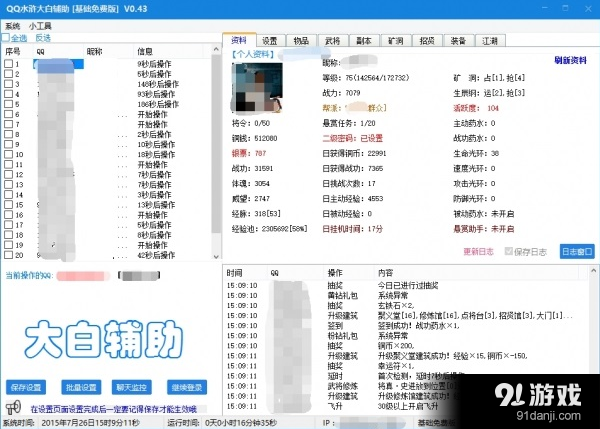Click the 聊天监控 button
Image resolution: width=600 pixels, height=429 pixels.
pyautogui.click(x=132, y=387)
